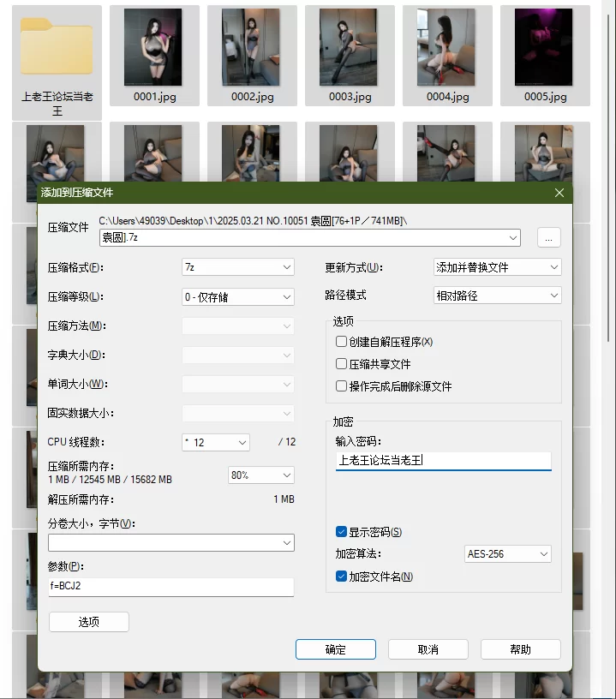Open the 加密算法 AES-256 dropdown
The height and width of the screenshot is (699, 616).
point(508,553)
